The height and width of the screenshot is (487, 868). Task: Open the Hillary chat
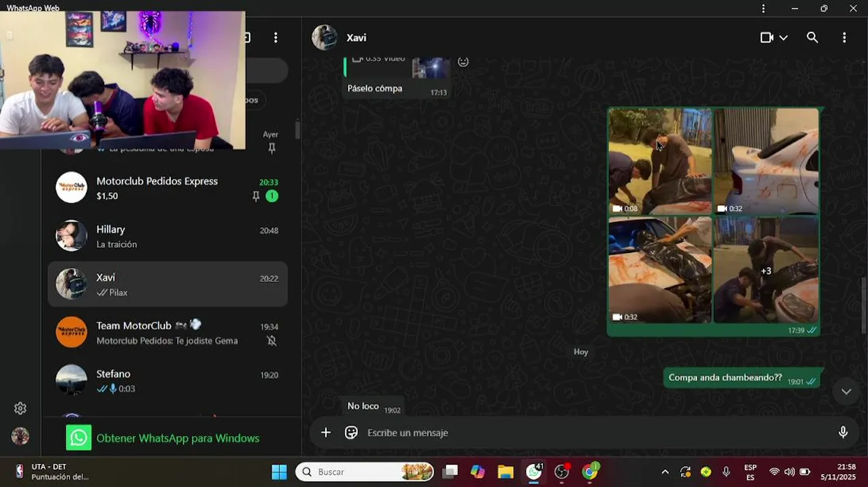click(x=168, y=236)
